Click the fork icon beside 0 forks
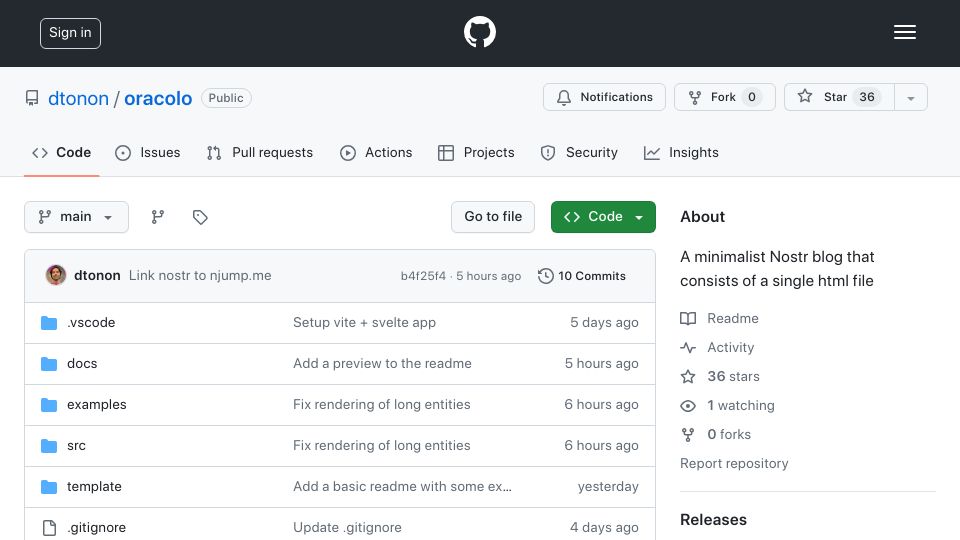Viewport: 960px width, 540px height. (688, 435)
